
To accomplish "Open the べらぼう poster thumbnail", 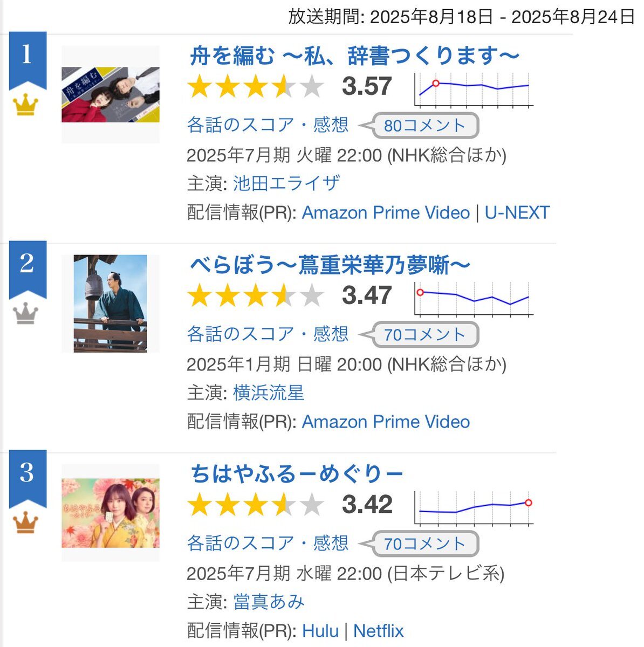I will (x=111, y=304).
